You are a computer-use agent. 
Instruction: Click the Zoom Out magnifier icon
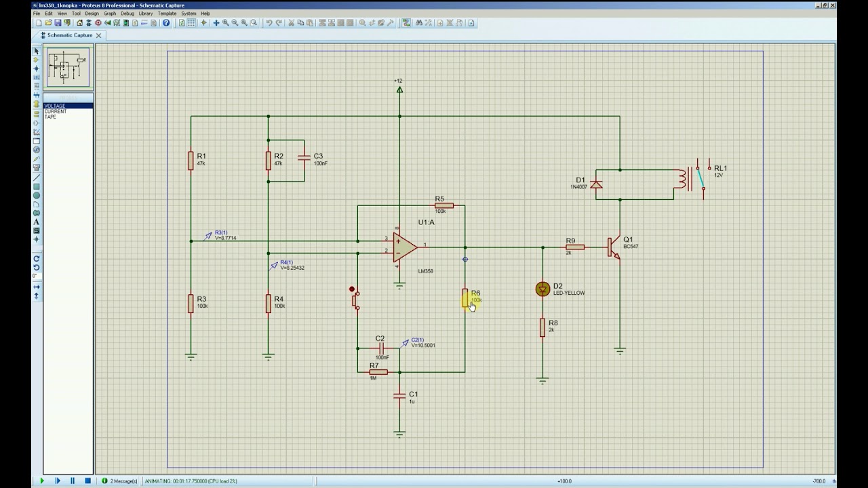[x=235, y=22]
